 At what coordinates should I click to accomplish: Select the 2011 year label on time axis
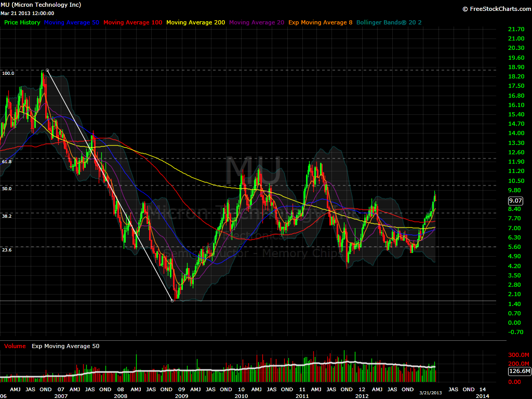(302, 396)
